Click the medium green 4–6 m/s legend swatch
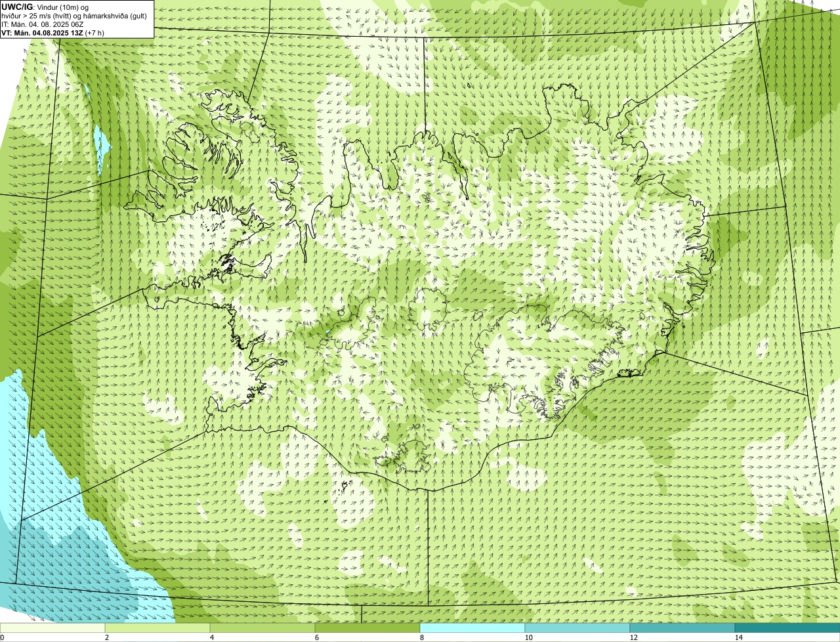The image size is (840, 642). 262,628
